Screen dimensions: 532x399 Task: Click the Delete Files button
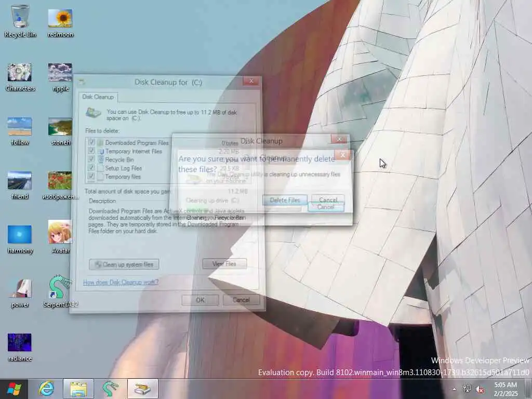click(x=285, y=200)
